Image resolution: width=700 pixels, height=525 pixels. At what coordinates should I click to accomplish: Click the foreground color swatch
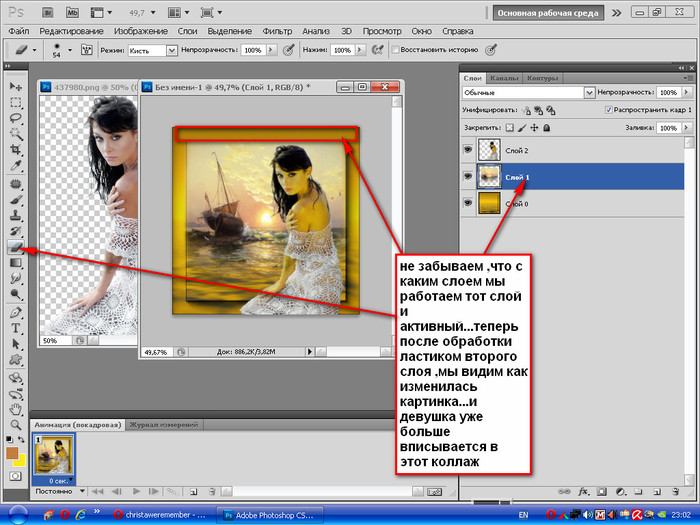pos(12,453)
